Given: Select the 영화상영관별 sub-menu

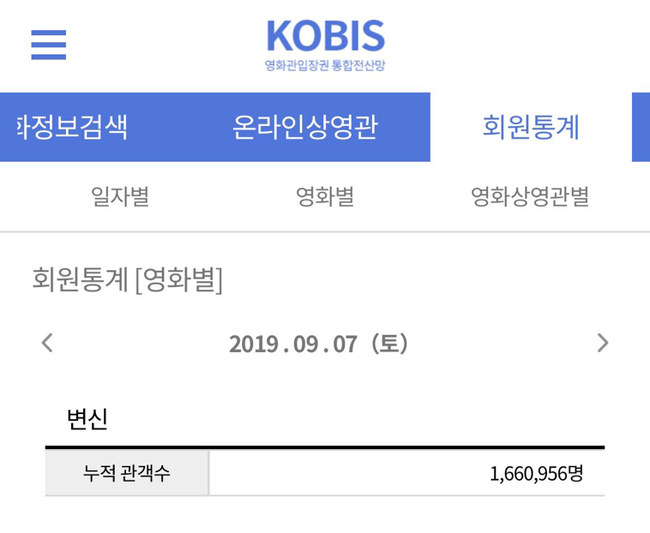Looking at the screenshot, I should pyautogui.click(x=530, y=197).
